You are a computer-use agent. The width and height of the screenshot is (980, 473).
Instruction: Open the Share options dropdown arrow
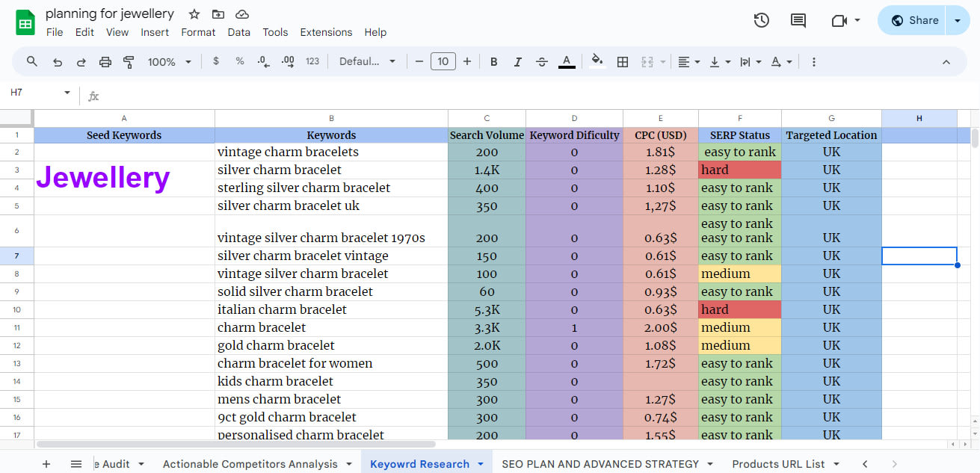(x=958, y=20)
